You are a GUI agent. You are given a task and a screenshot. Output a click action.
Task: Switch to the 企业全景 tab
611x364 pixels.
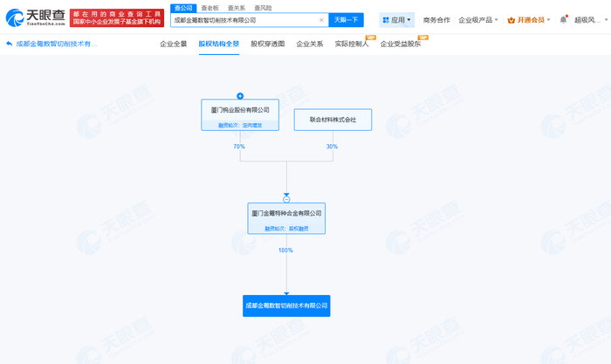pyautogui.click(x=173, y=44)
